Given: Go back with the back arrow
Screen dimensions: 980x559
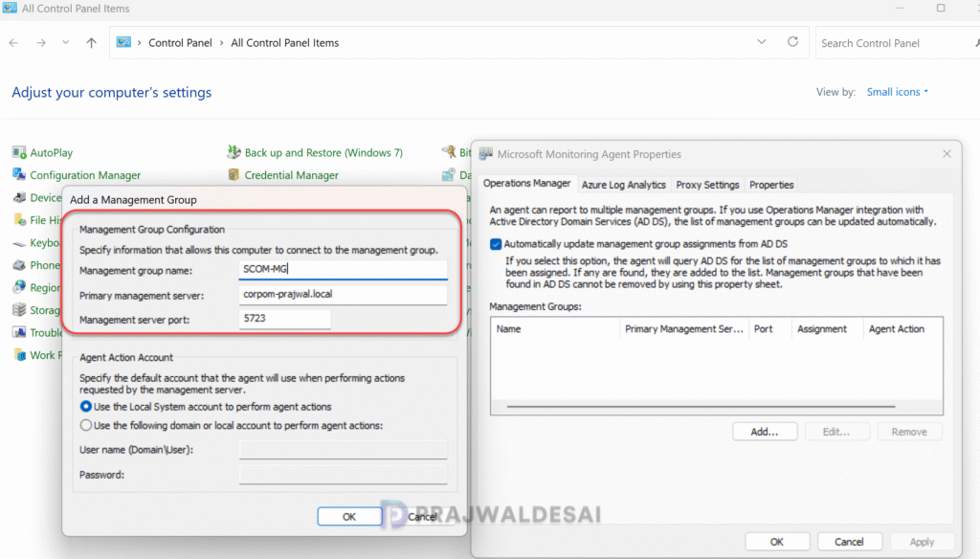Looking at the screenshot, I should tap(13, 42).
